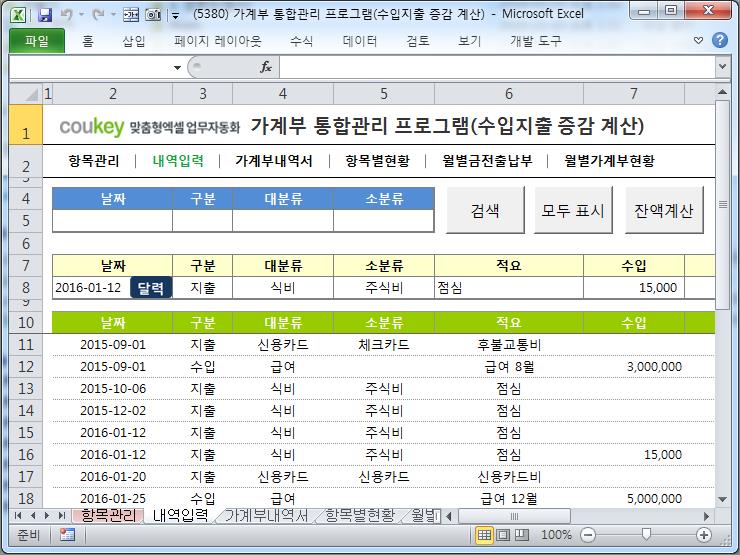Jump to first sheet tab arrow
This screenshot has height=555, width=740.
18,515
